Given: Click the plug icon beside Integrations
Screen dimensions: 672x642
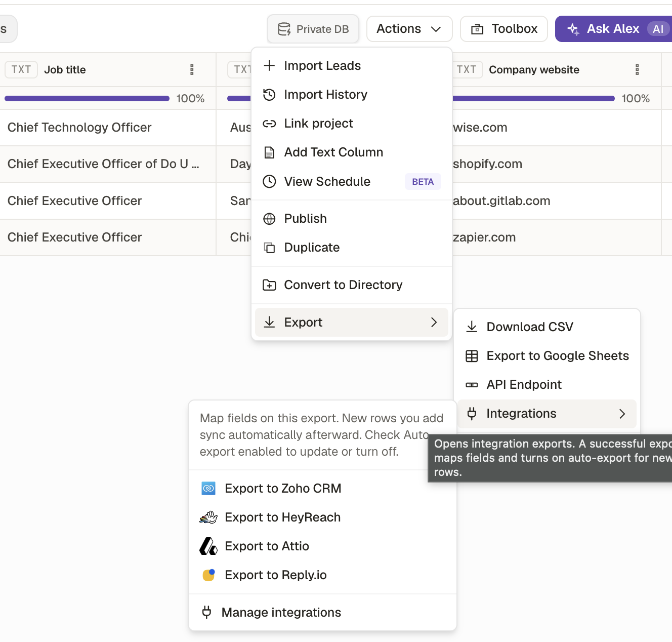Looking at the screenshot, I should click(x=472, y=414).
